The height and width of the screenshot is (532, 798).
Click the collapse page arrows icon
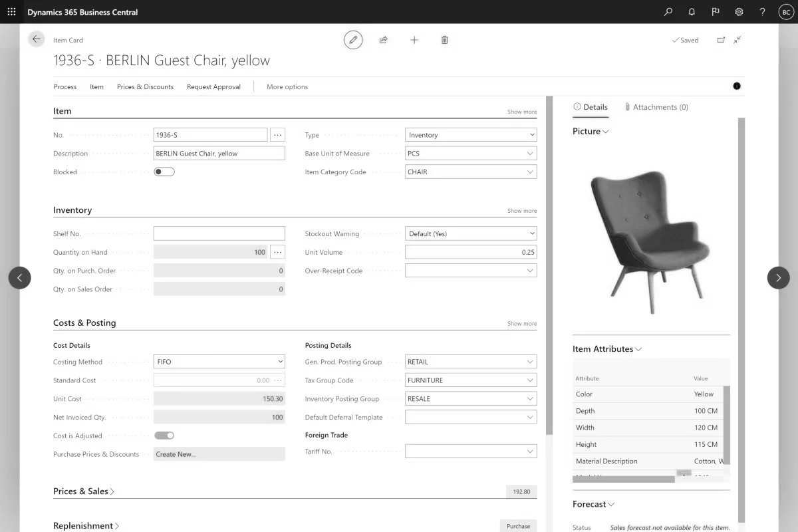tap(737, 40)
